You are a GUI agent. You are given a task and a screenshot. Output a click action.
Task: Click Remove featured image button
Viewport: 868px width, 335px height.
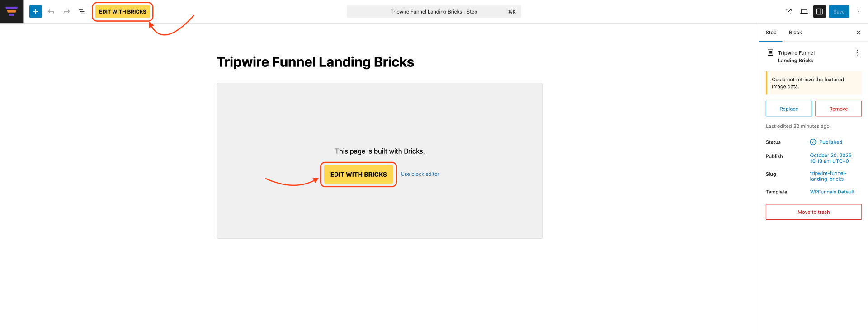tap(838, 109)
